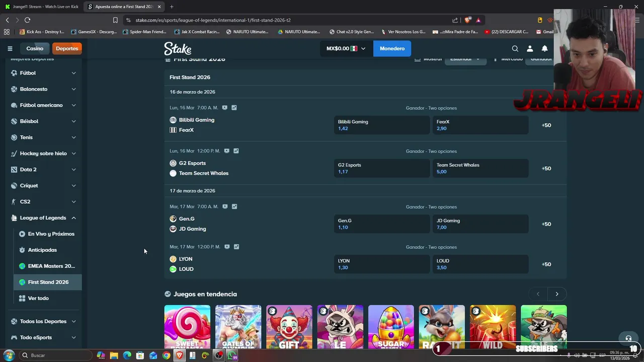The width and height of the screenshot is (644, 362).
Task: Expand the Baloncesto category
Action: tap(43, 89)
